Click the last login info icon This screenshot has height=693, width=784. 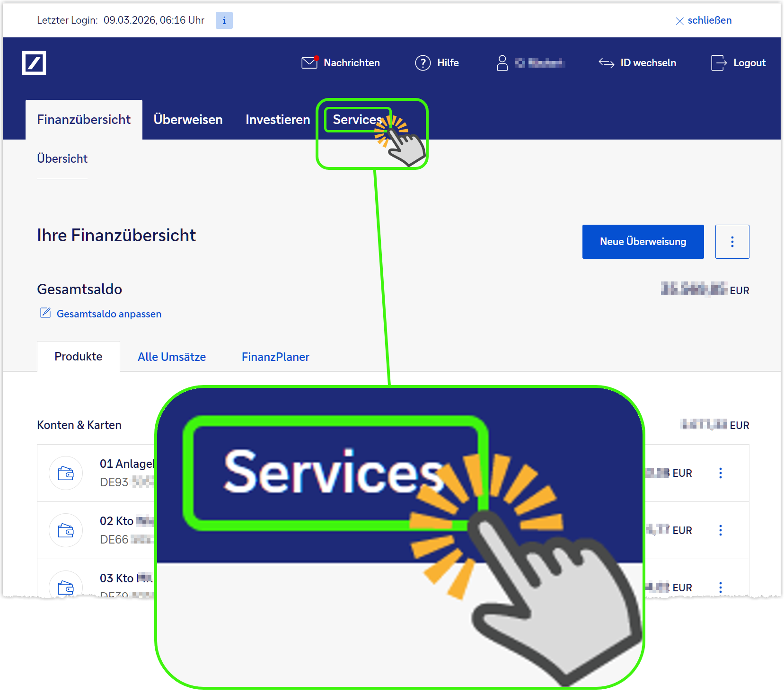point(224,20)
